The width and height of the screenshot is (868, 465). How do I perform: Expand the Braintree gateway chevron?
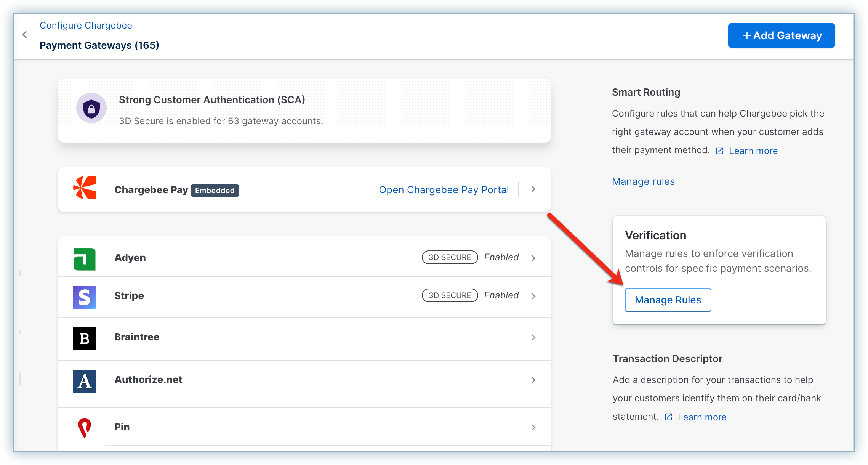[533, 337]
